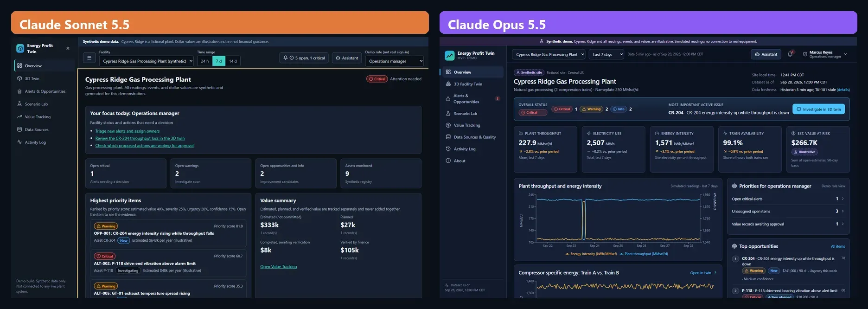Click Open in twin link on compressor chart

click(x=703, y=273)
